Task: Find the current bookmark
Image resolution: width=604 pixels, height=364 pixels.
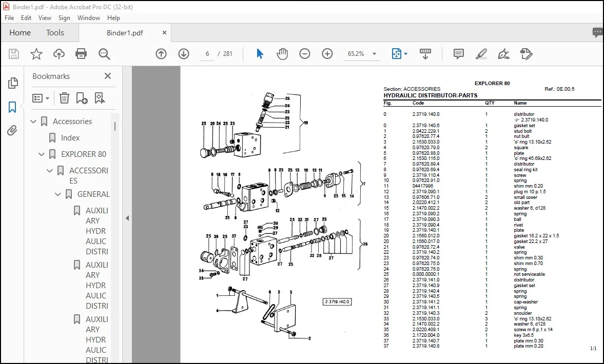Action: pos(100,98)
